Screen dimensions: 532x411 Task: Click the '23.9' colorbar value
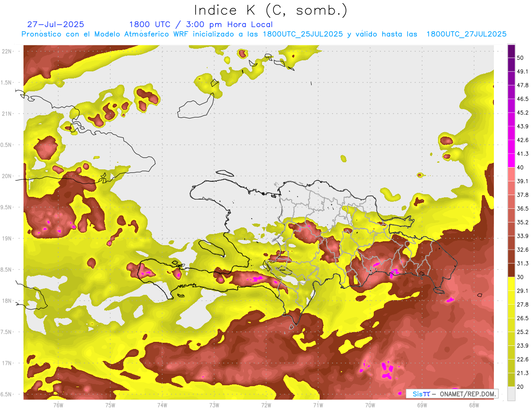pos(523,346)
